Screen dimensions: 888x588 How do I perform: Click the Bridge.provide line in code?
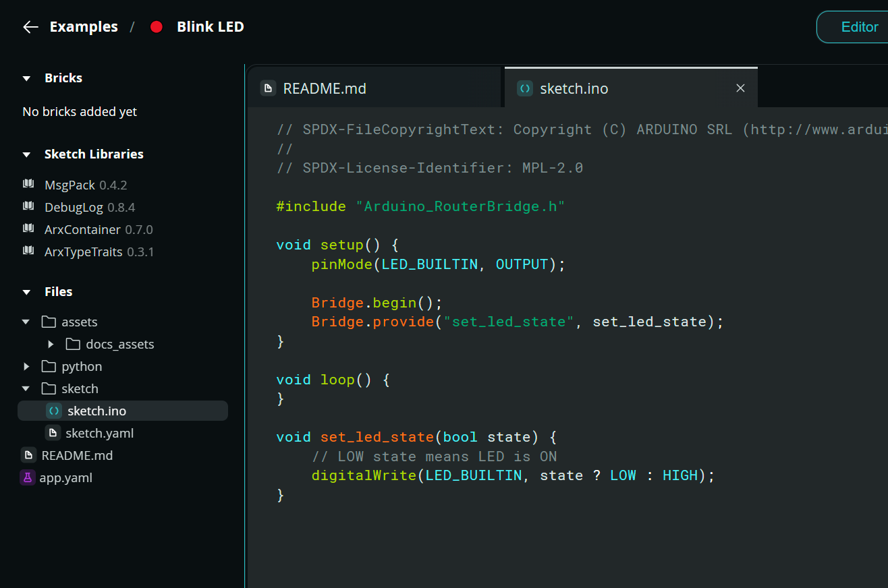517,322
